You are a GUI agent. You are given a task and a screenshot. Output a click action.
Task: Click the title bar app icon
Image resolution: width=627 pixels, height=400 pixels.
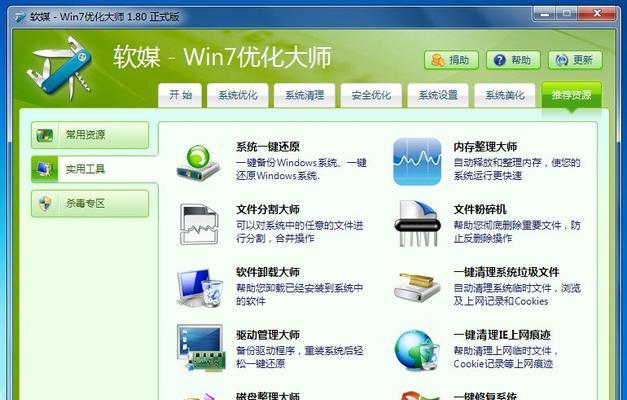coord(20,17)
